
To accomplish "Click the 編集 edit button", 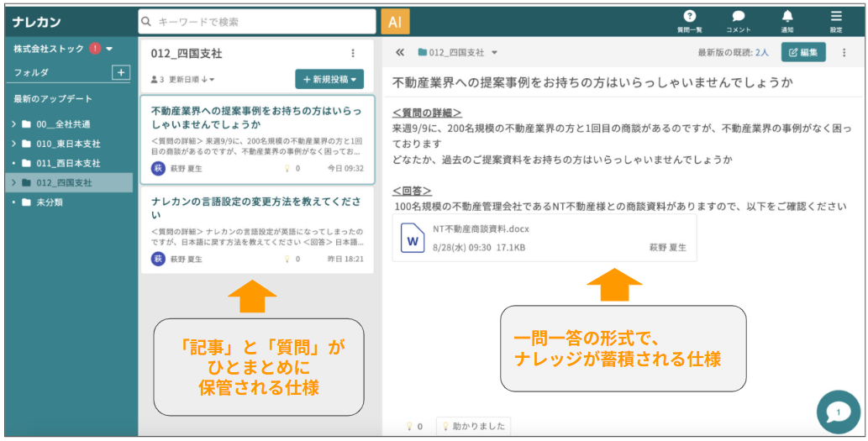I will coord(803,53).
